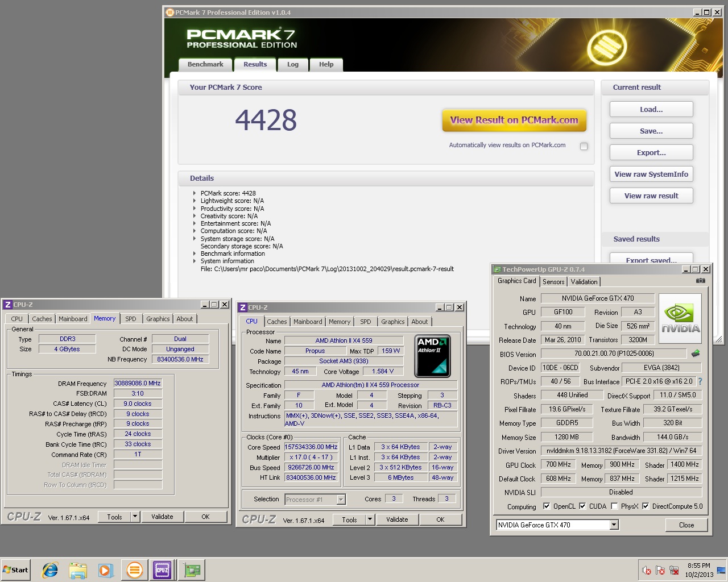Image resolution: width=728 pixels, height=582 pixels.
Task: Open Caches tab in CPU-Z memory window
Action: click(x=42, y=319)
